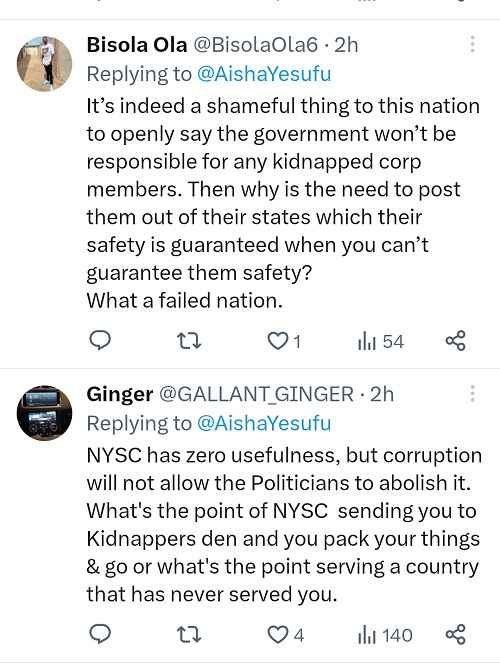Like Bisola Ola's tweet
The height and width of the screenshot is (670, 500).
pyautogui.click(x=285, y=341)
